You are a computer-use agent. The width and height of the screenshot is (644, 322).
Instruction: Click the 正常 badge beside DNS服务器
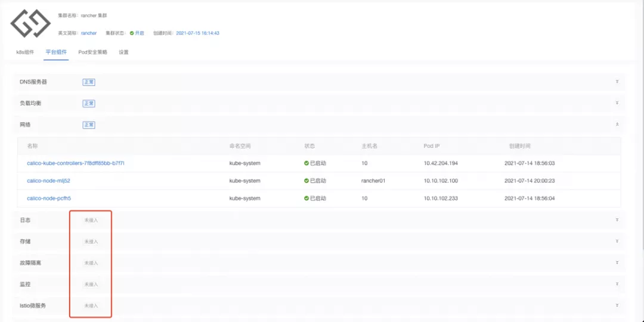[89, 82]
